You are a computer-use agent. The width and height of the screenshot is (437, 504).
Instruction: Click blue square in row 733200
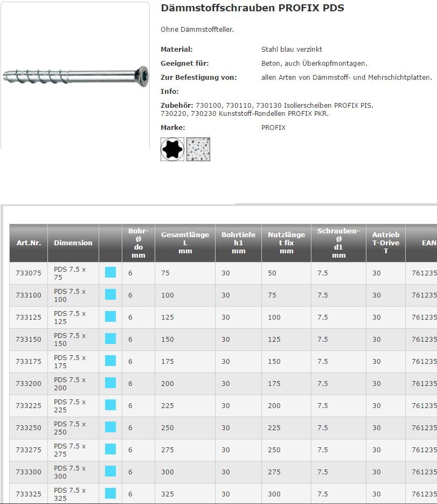pyautogui.click(x=110, y=383)
